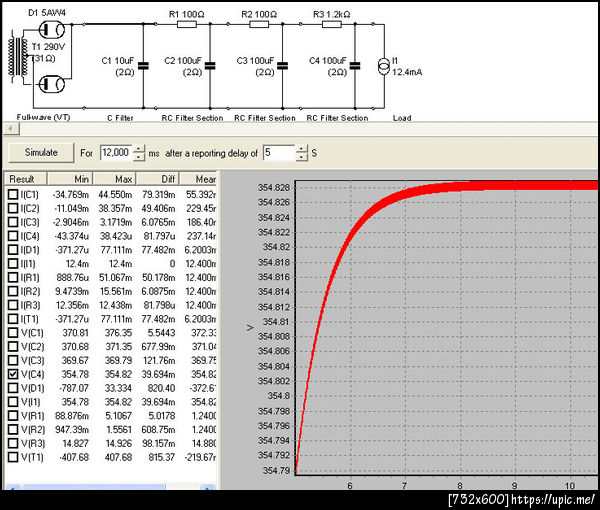The height and width of the screenshot is (510, 600).
Task: Enable the I(D1) plot checkbox
Action: point(13,249)
